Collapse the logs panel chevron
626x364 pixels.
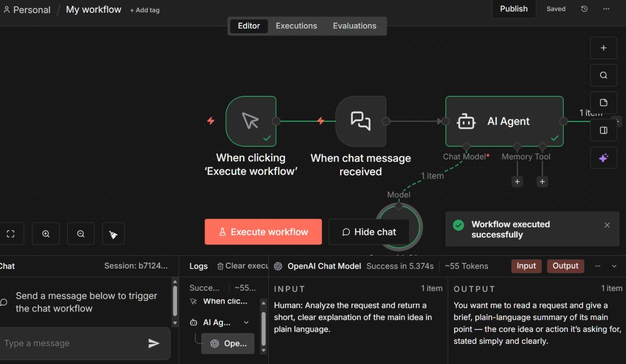coord(614,266)
